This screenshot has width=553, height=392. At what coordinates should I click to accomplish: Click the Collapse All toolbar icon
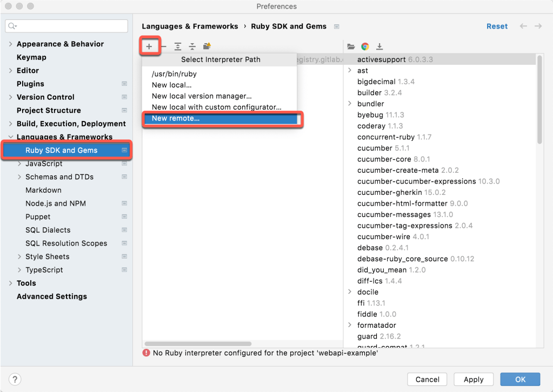[192, 46]
